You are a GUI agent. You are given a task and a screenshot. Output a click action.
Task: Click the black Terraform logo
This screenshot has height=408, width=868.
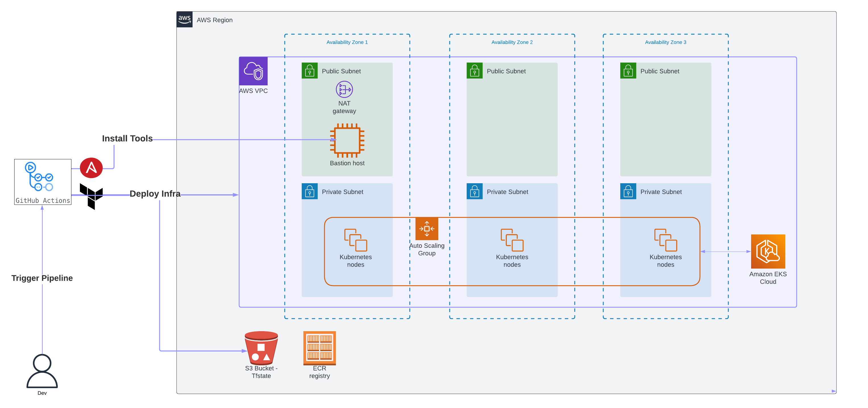click(91, 196)
